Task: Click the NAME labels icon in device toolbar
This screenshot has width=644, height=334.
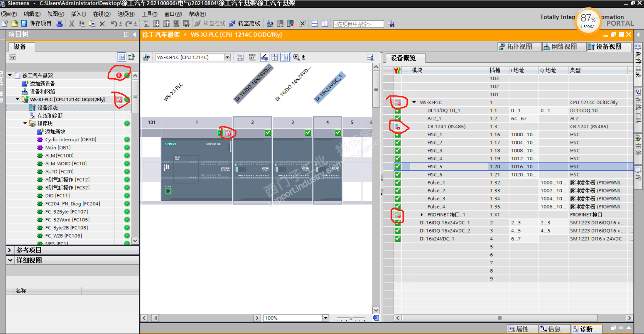Action: click(252, 57)
